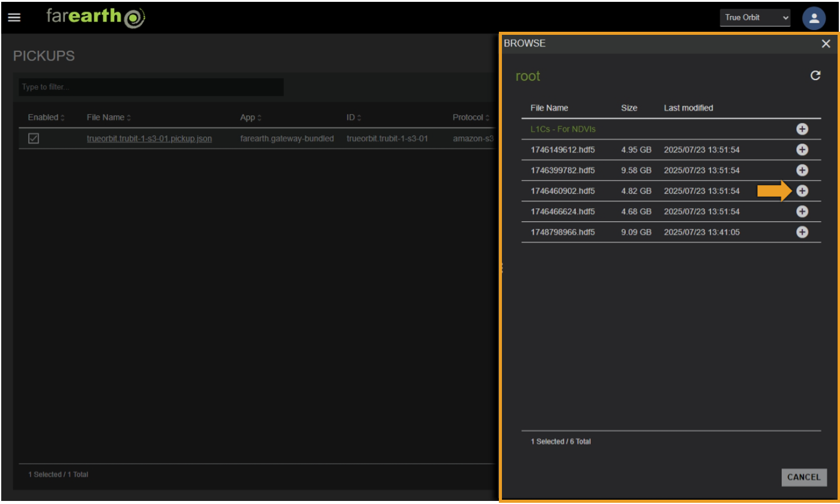Focus the Type to filter field
The width and height of the screenshot is (840, 504).
tap(151, 87)
